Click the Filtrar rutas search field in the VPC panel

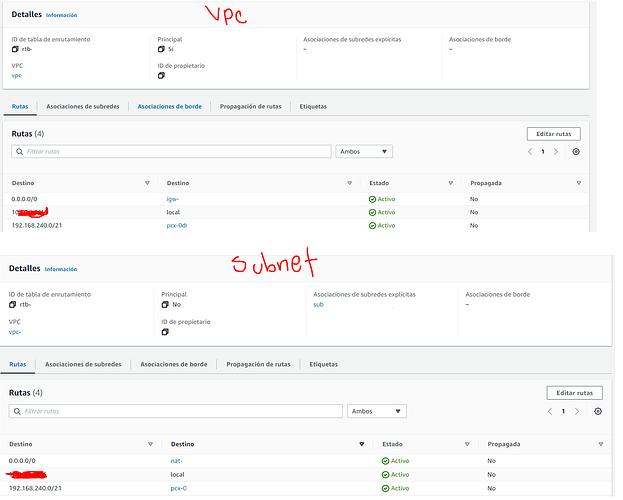coord(171,152)
